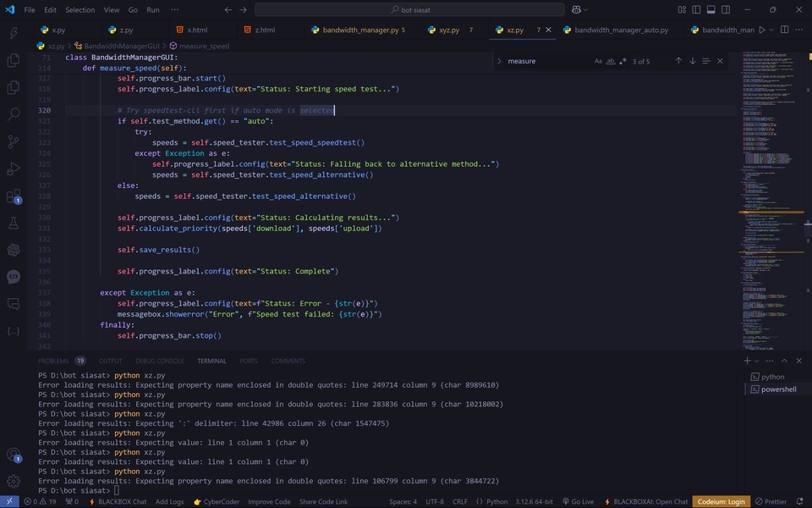
Task: Open the Run and Debug view
Action: point(14,168)
